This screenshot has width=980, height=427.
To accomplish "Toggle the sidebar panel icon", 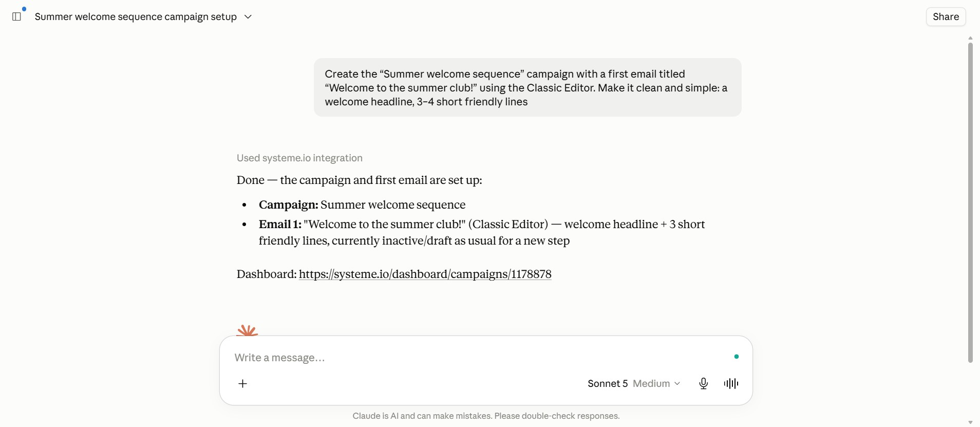I will click(16, 16).
